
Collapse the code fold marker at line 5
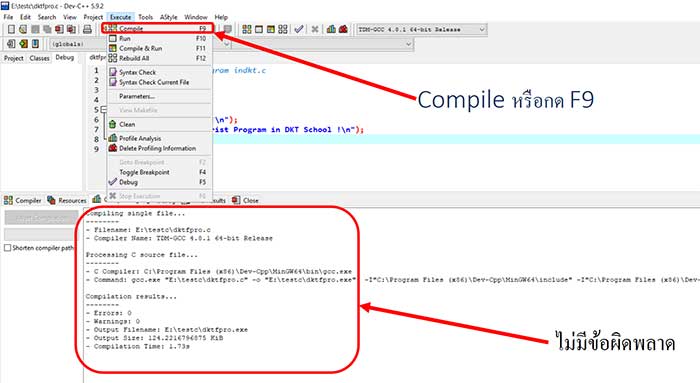[104, 109]
